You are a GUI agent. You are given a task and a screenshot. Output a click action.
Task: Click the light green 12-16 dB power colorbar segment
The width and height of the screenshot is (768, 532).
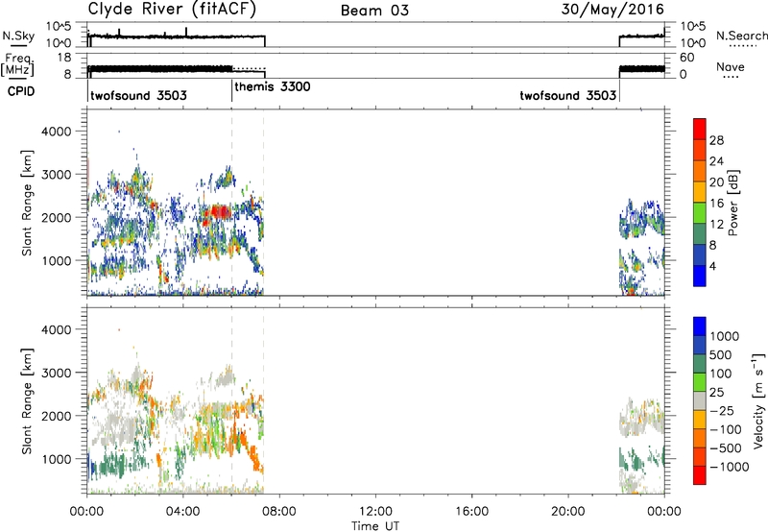pos(700,213)
